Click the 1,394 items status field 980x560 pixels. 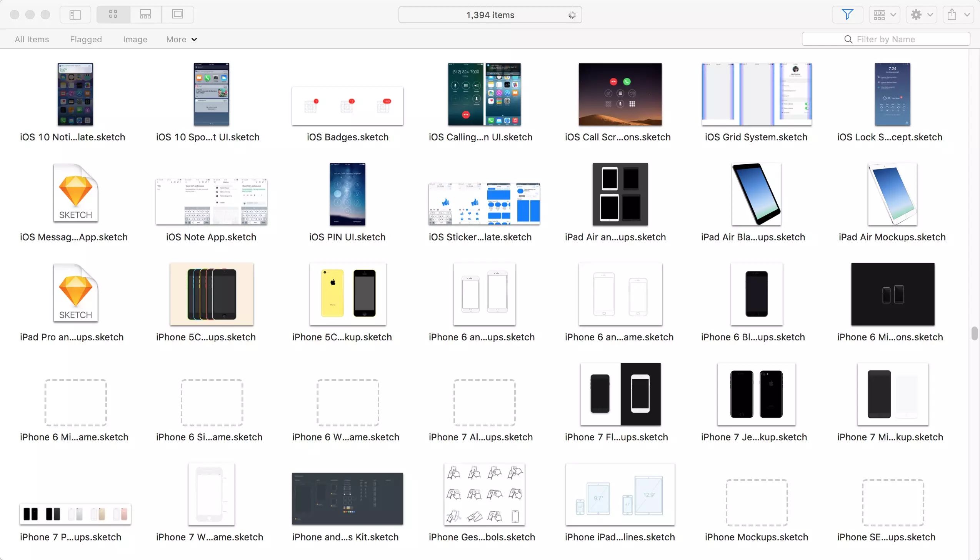tap(490, 15)
